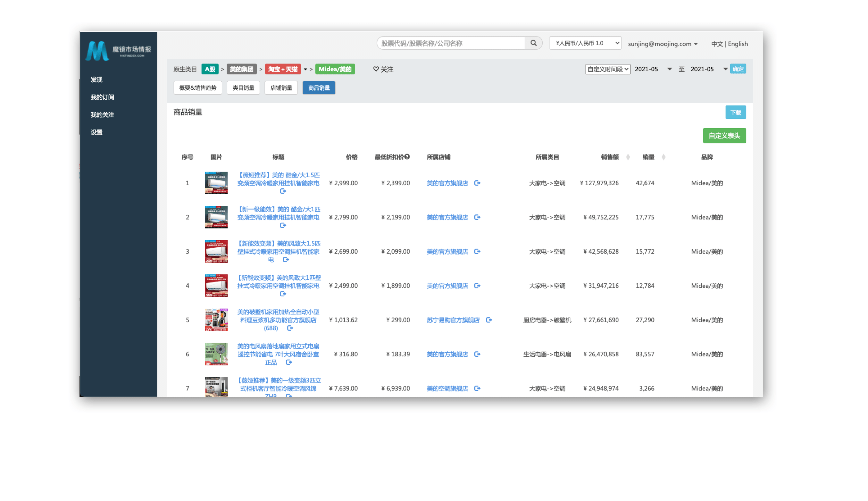Expand the sunjing@moojing.com account menu
Image resolution: width=868 pixels, height=501 pixels.
coord(662,44)
